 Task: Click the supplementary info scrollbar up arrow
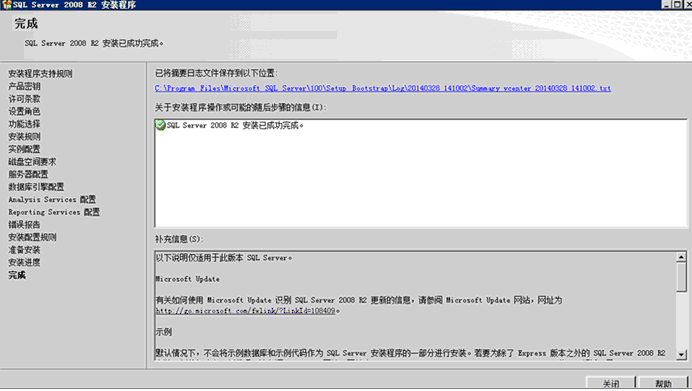[681, 257]
